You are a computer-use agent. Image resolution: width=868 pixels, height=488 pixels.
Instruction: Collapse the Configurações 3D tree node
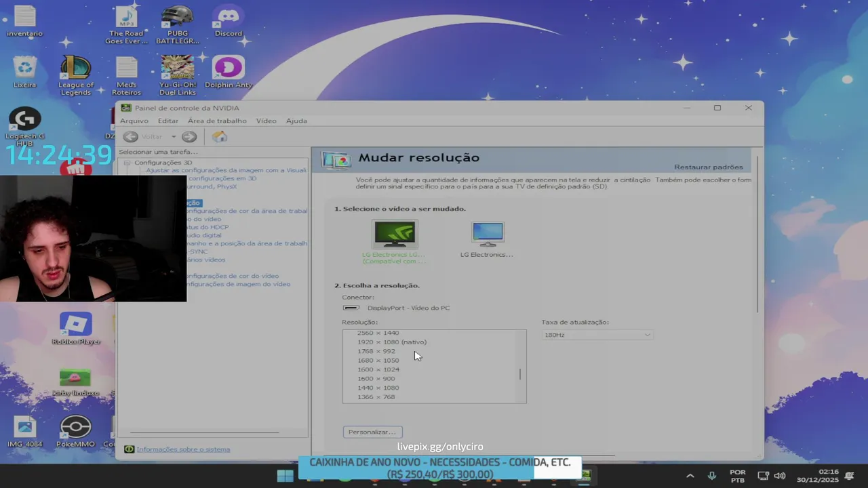point(127,163)
